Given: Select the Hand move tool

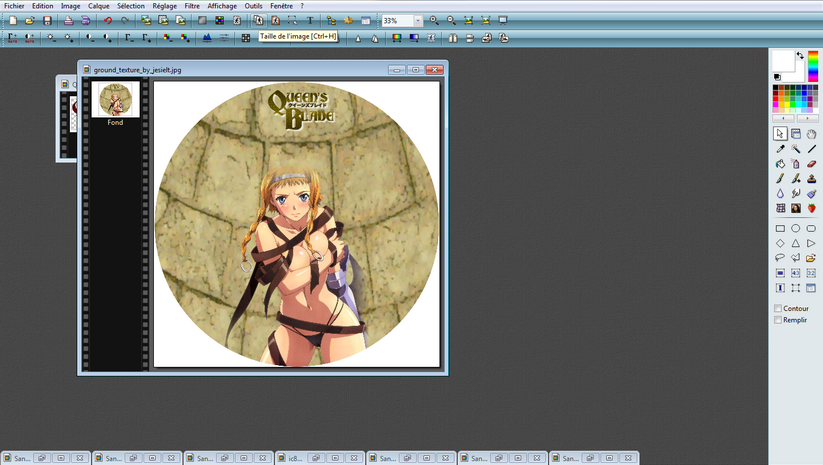Looking at the screenshot, I should [811, 134].
